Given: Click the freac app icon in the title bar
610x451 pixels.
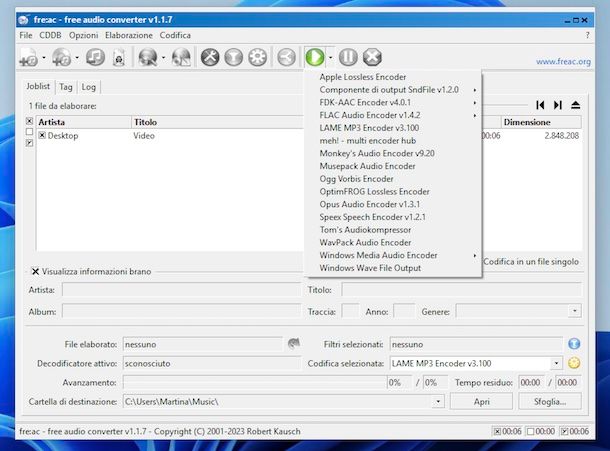Looking at the screenshot, I should pyautogui.click(x=24, y=19).
